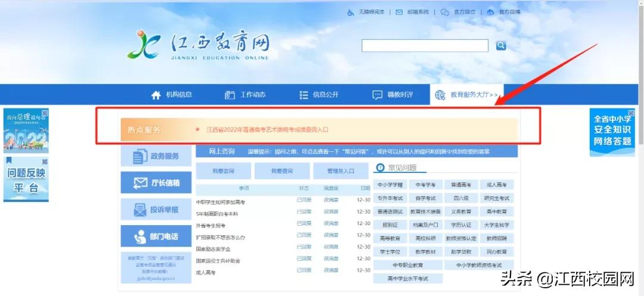
Task: Click the letter icon in 投诉举报
Action: 140,210
